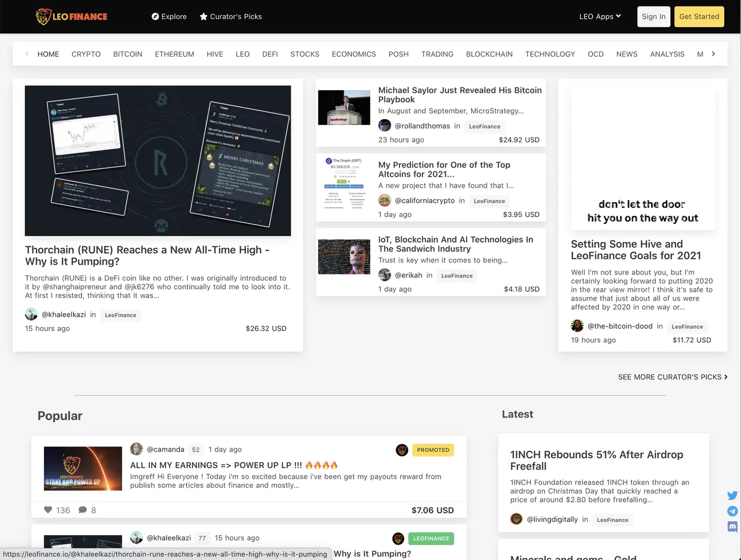Screen dimensions: 741x560
Task: Click @the-bitcoin-dood avatar
Action: click(577, 326)
